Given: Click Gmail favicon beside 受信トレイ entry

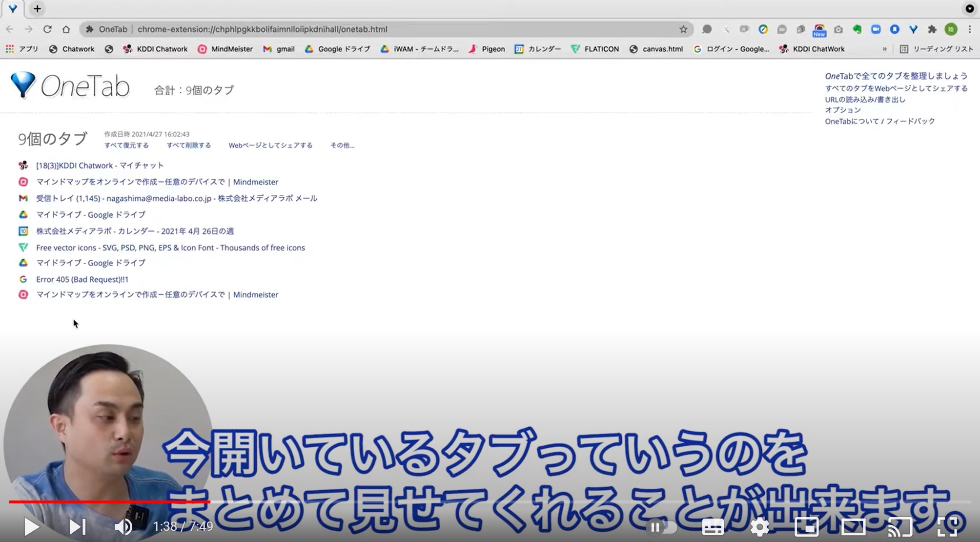Looking at the screenshot, I should pos(23,198).
